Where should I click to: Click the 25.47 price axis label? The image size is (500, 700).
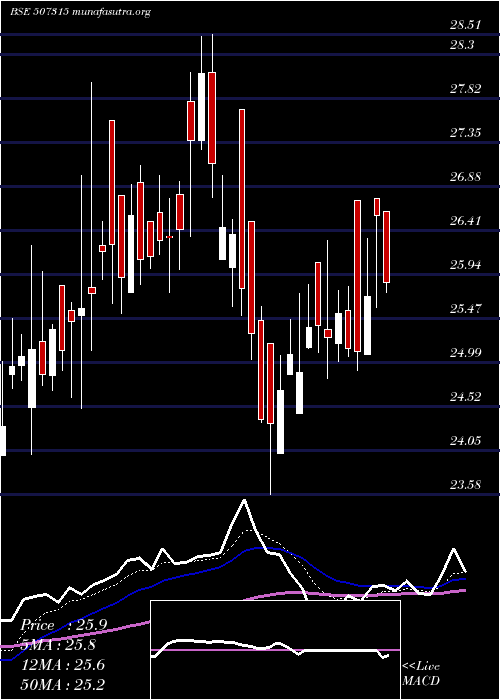[466, 308]
